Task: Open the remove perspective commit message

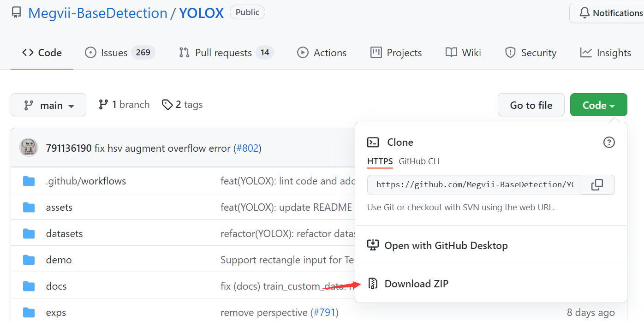Action: click(x=264, y=312)
